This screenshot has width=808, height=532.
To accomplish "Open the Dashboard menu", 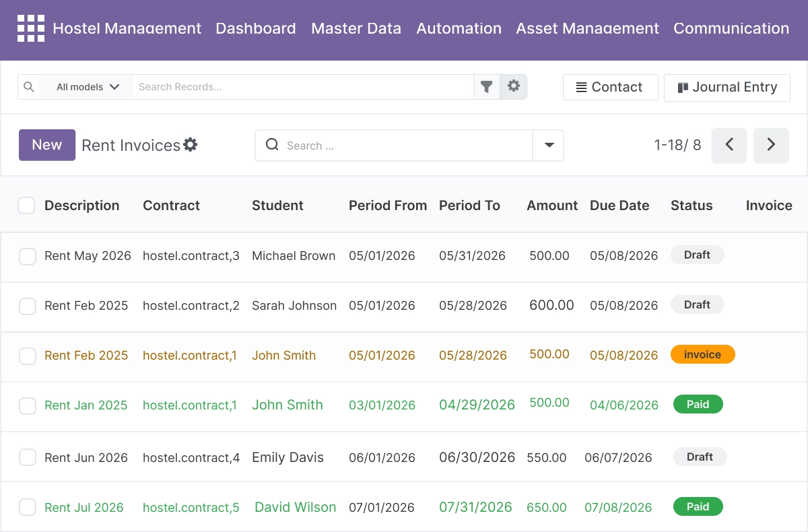I will [256, 28].
